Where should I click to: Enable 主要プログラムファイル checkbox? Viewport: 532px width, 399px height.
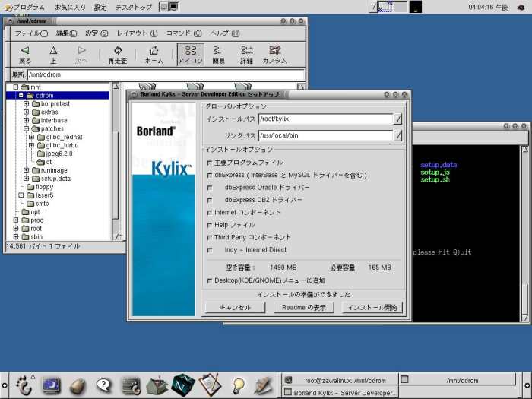210,163
